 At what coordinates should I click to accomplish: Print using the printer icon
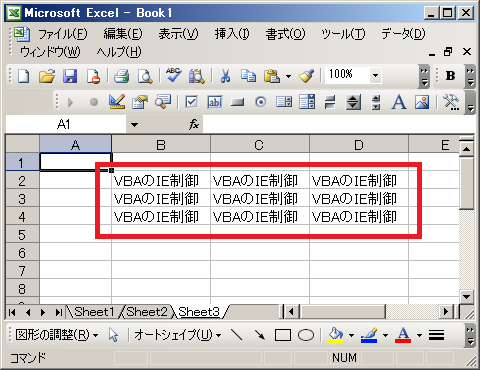(x=121, y=76)
